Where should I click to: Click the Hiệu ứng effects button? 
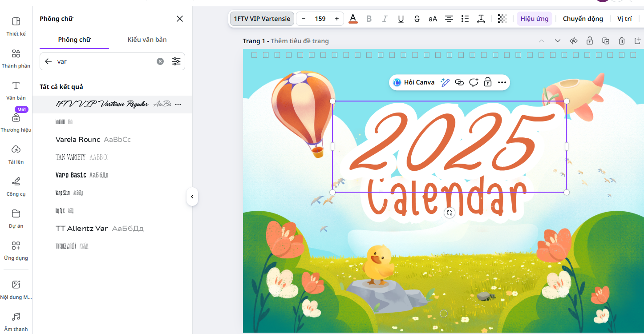tap(535, 19)
